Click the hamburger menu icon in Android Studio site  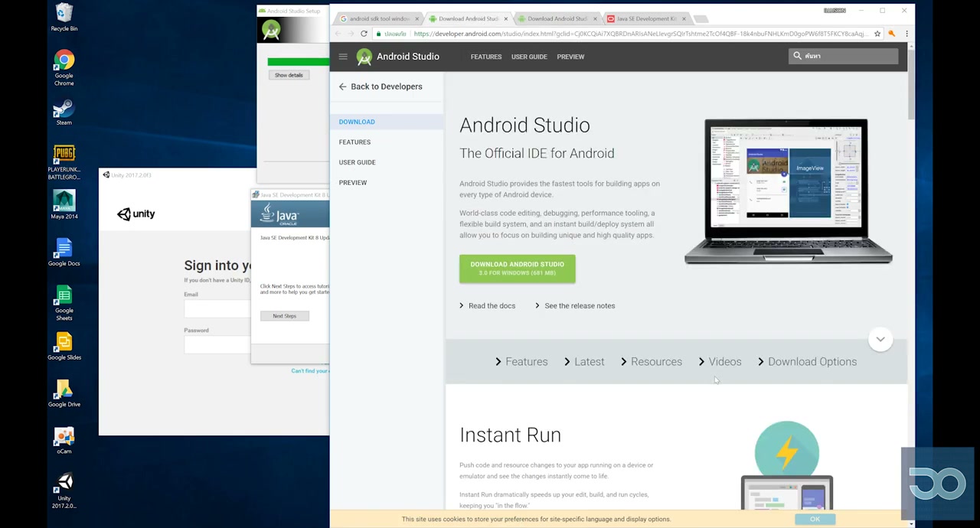(x=343, y=57)
